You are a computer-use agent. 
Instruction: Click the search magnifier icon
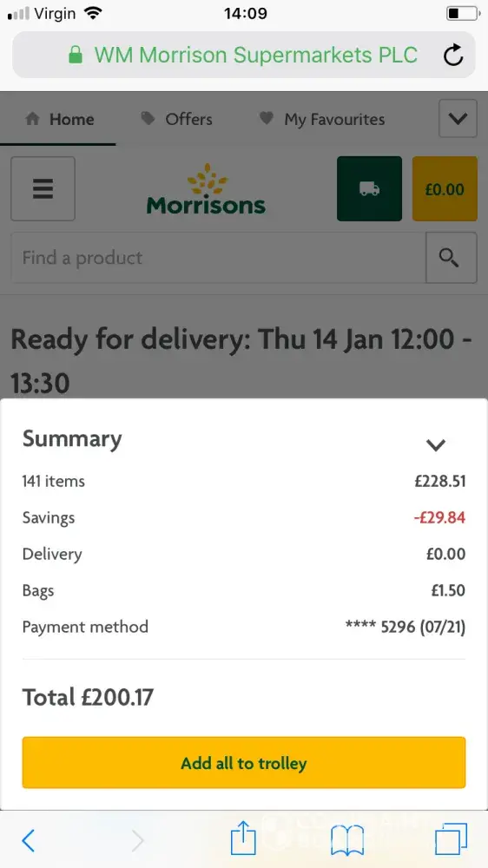(x=451, y=258)
